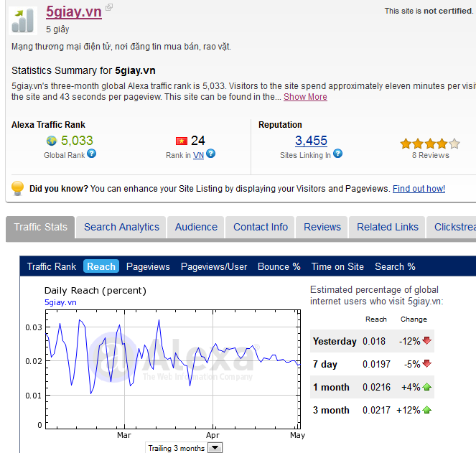The image size is (476, 453).
Task: Switch to the Search Analytics tab
Action: point(121,227)
